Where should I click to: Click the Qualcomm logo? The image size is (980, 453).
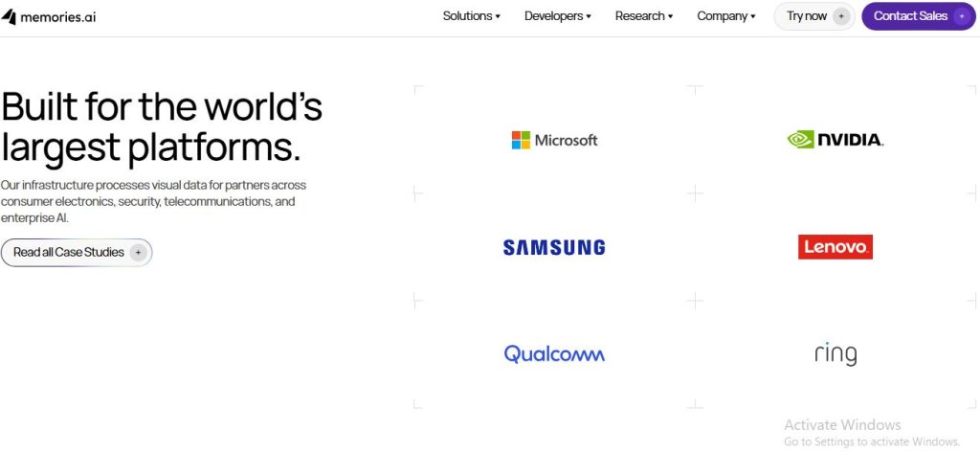point(554,354)
